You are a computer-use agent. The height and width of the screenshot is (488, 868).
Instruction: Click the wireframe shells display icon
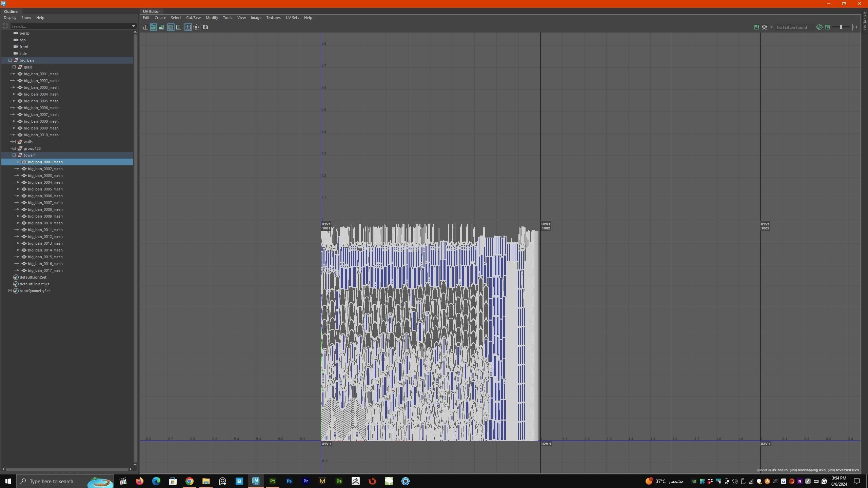coord(146,27)
